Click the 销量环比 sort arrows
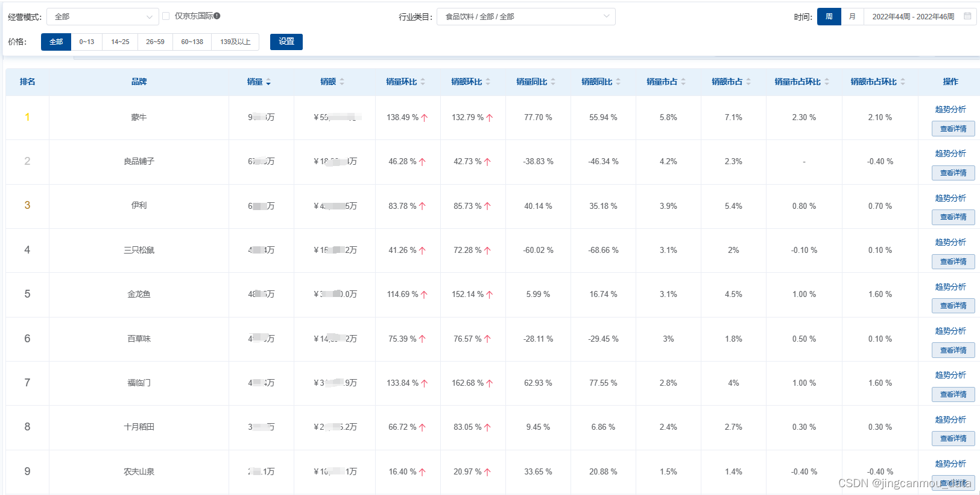980x495 pixels. click(423, 82)
